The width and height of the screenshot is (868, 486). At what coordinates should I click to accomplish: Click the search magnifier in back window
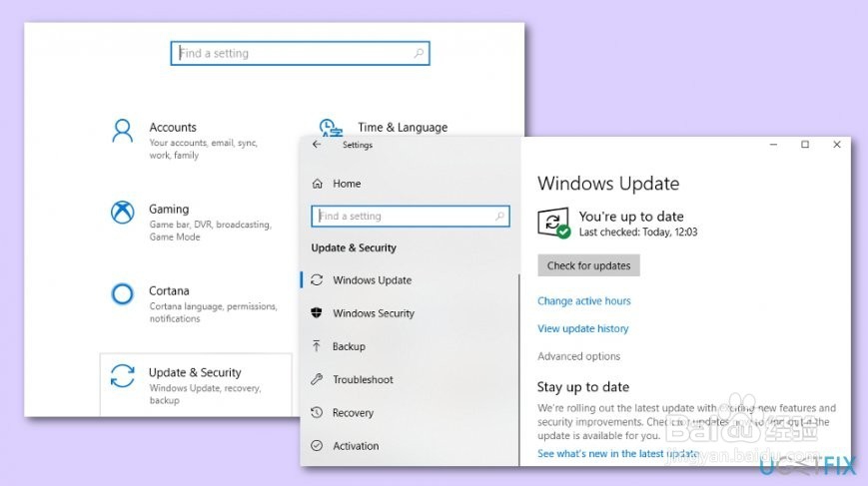(x=419, y=53)
